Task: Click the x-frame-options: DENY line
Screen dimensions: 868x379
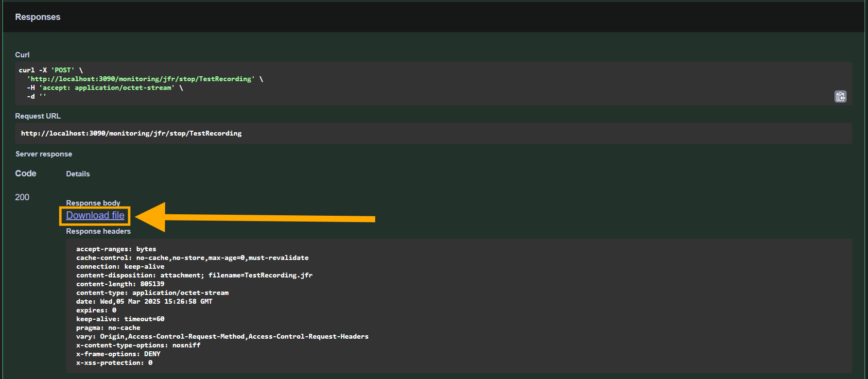Action: [118, 354]
